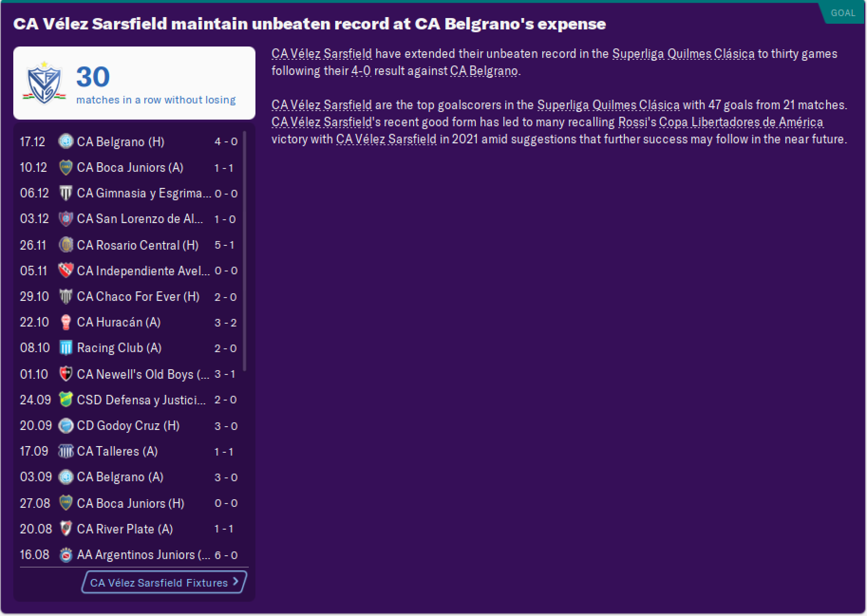Select CA San Lorenzo de Al... 1 - 0 row
Viewport: 867px width, 616px height.
pos(129,218)
